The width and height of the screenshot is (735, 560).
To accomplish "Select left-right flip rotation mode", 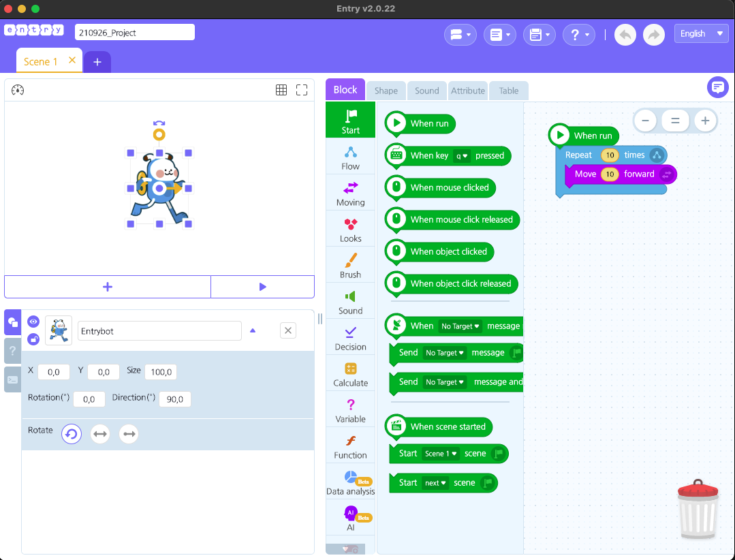I will (x=100, y=434).
